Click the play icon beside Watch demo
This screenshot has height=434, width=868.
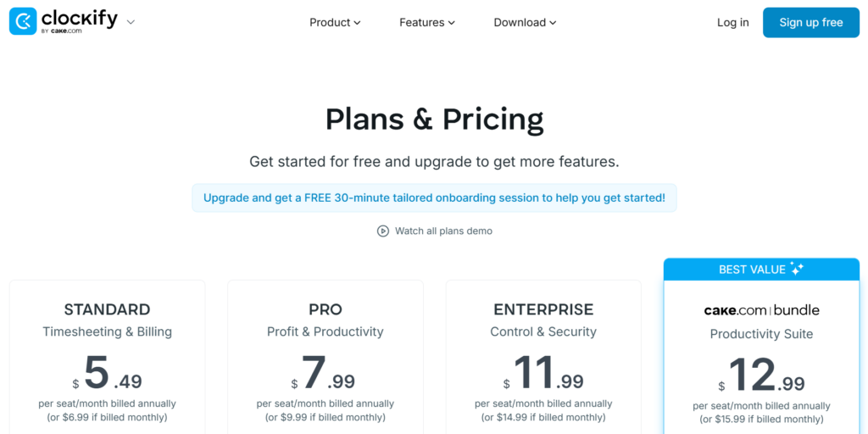383,231
